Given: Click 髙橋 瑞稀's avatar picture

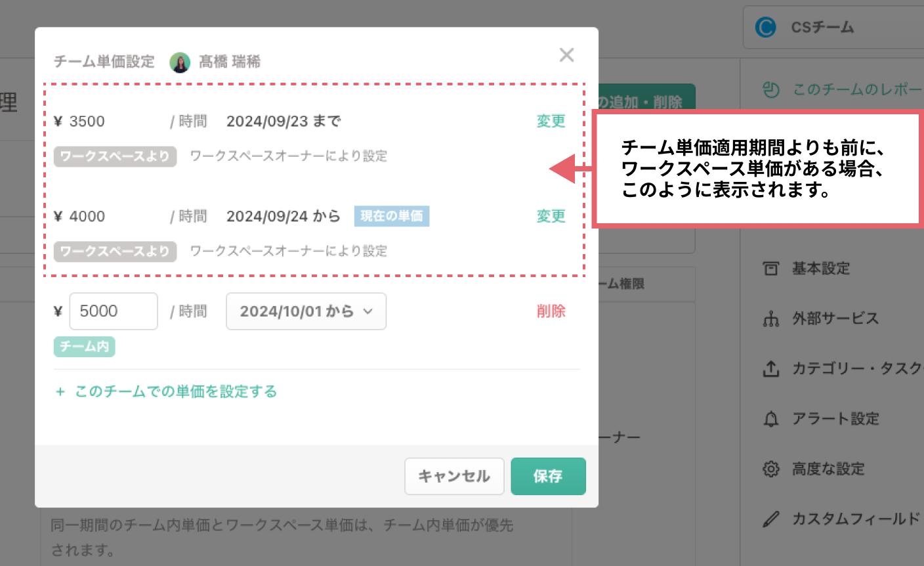Looking at the screenshot, I should 180,62.
